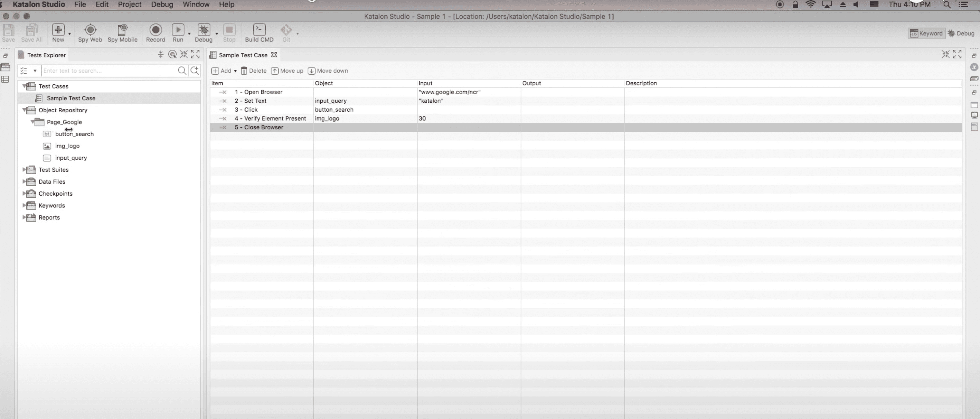Click the Move up button
Screen dimensions: 980x419
pyautogui.click(x=287, y=71)
